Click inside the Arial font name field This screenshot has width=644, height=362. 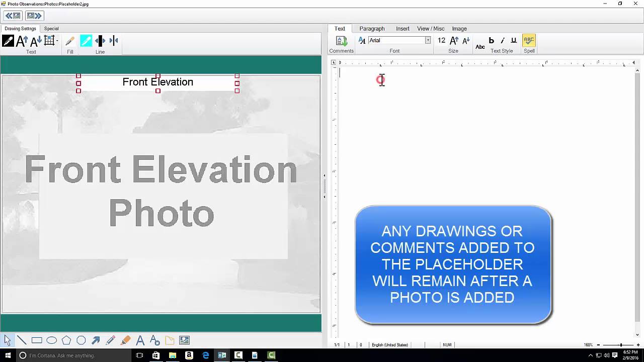[396, 40]
